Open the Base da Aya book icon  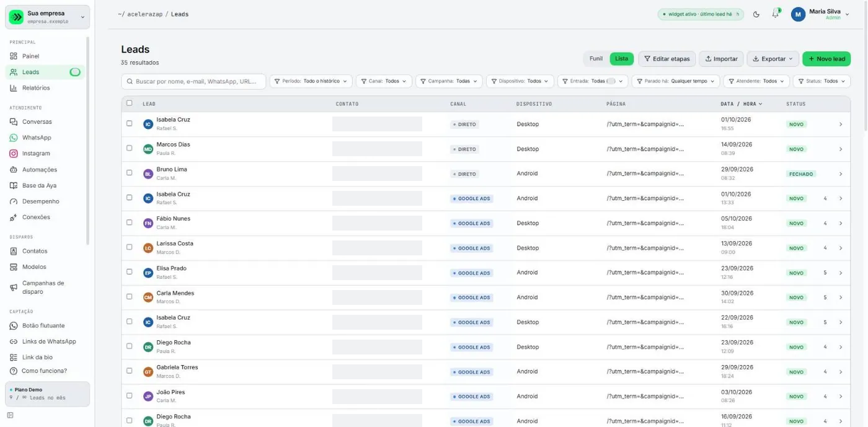(14, 185)
